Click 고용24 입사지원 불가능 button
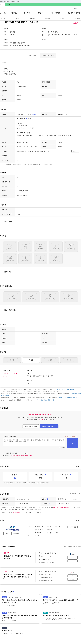The image size is (81, 644). click(48, 55)
